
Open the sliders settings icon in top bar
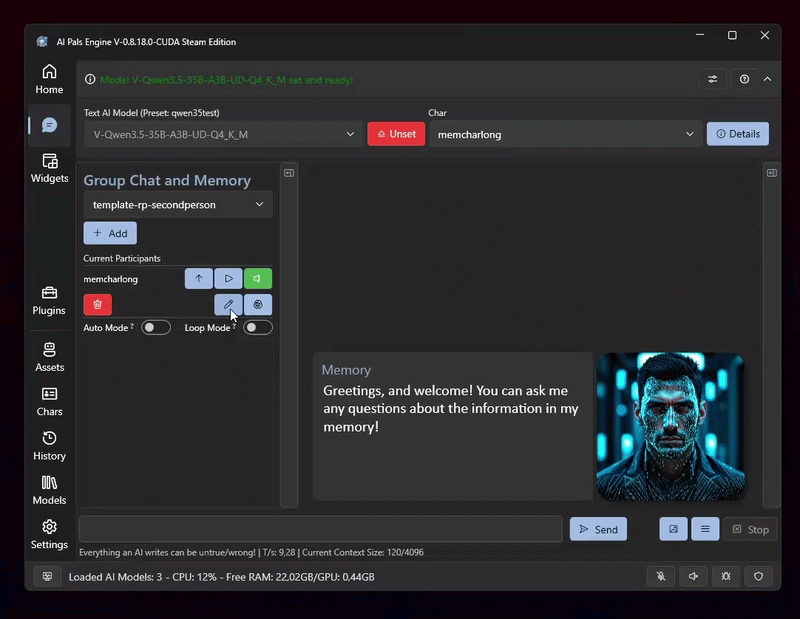(x=713, y=79)
